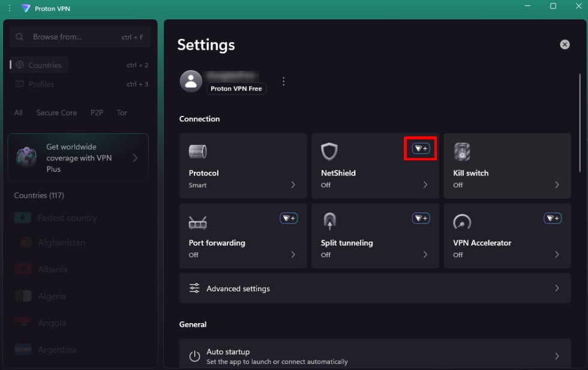Image resolution: width=588 pixels, height=370 pixels.
Task: Click the Auto startup power icon
Action: click(x=194, y=356)
